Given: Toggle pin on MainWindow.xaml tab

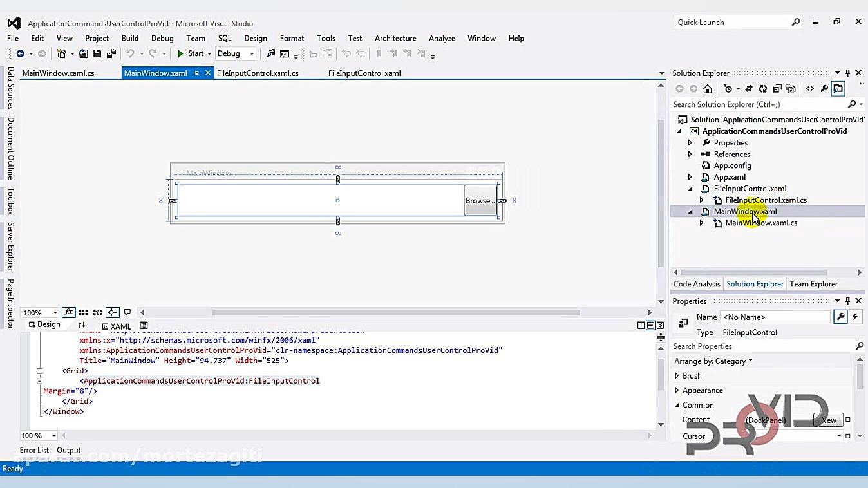Looking at the screenshot, I should [196, 73].
